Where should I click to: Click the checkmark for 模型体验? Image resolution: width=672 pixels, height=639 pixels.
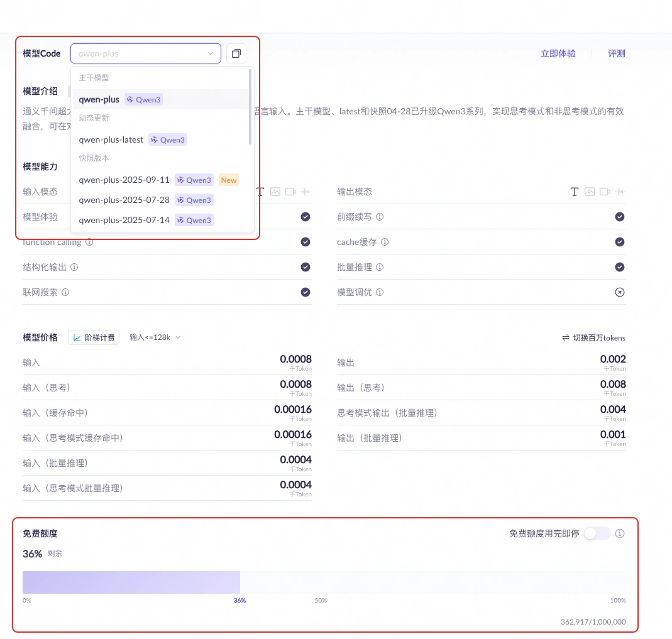306,217
